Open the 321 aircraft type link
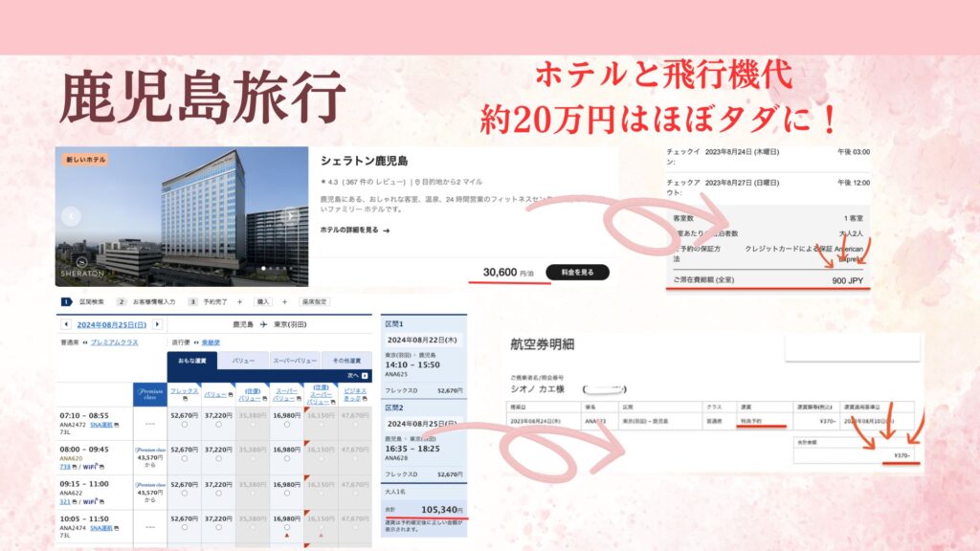 coord(65,501)
